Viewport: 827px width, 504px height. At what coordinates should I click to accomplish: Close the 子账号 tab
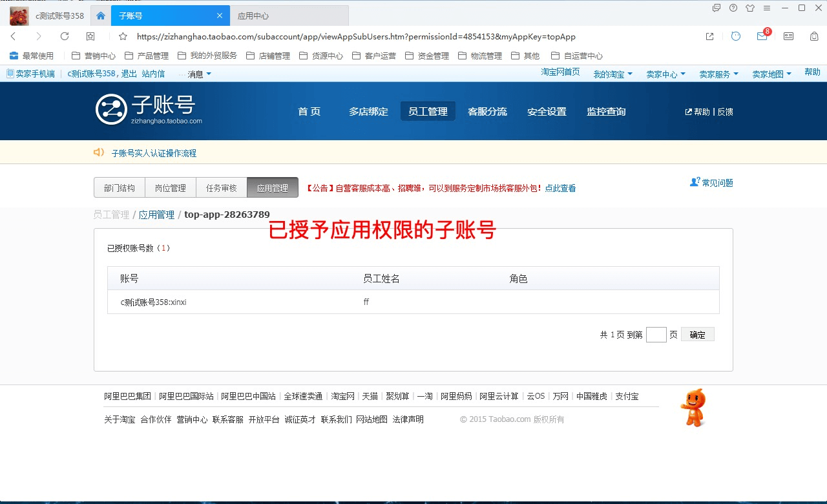click(x=220, y=16)
